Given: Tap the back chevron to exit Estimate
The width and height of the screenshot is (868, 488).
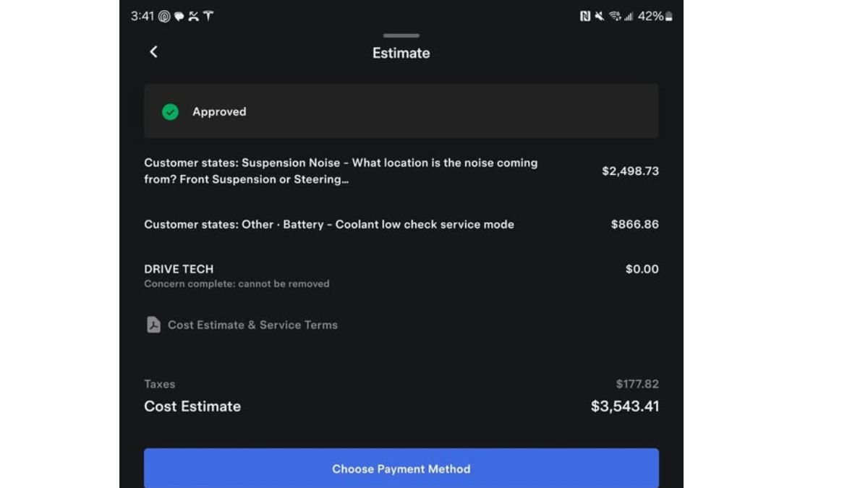Looking at the screenshot, I should [x=153, y=52].
